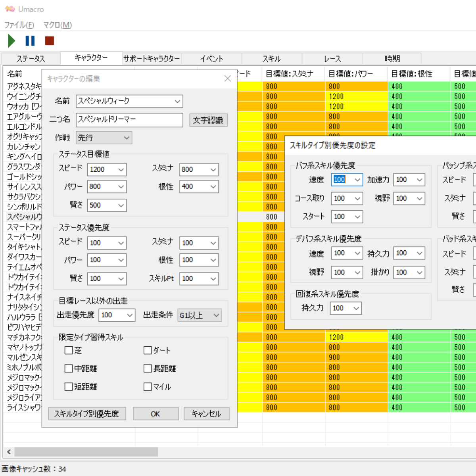Viewport: 476px width, 476px height.
Task: Toggle the 長距離 checkbox
Action: tap(148, 369)
